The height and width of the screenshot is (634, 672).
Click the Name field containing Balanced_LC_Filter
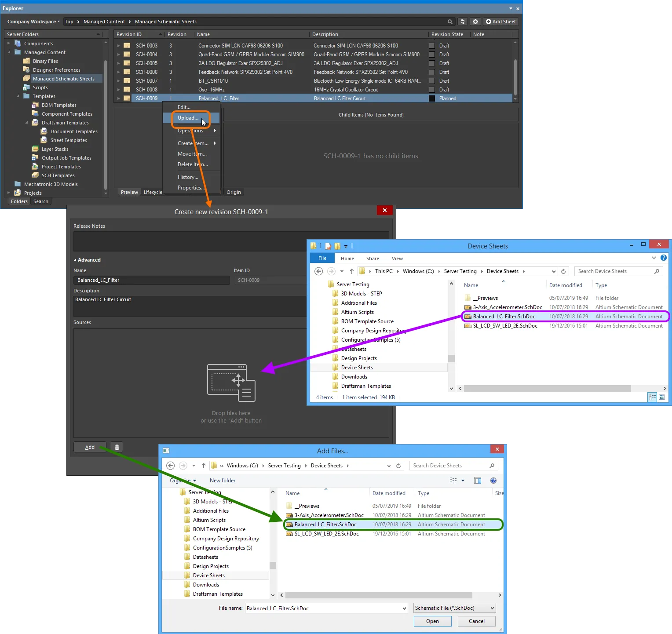(x=152, y=280)
